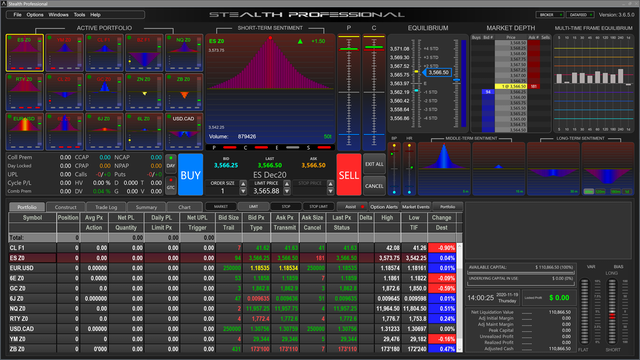The height and width of the screenshot is (360, 640).
Task: Toggle the GTC time-in-force option
Action: click(171, 185)
